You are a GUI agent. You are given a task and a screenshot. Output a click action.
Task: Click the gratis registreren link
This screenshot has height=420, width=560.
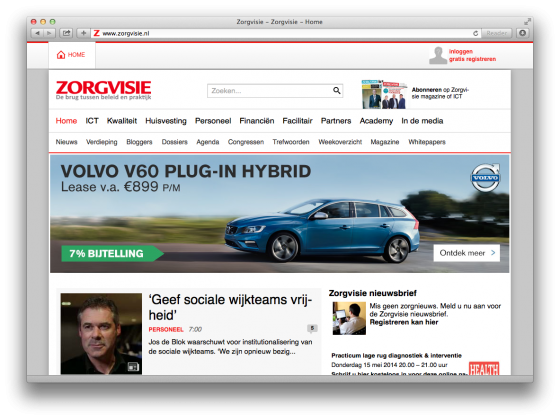472,59
